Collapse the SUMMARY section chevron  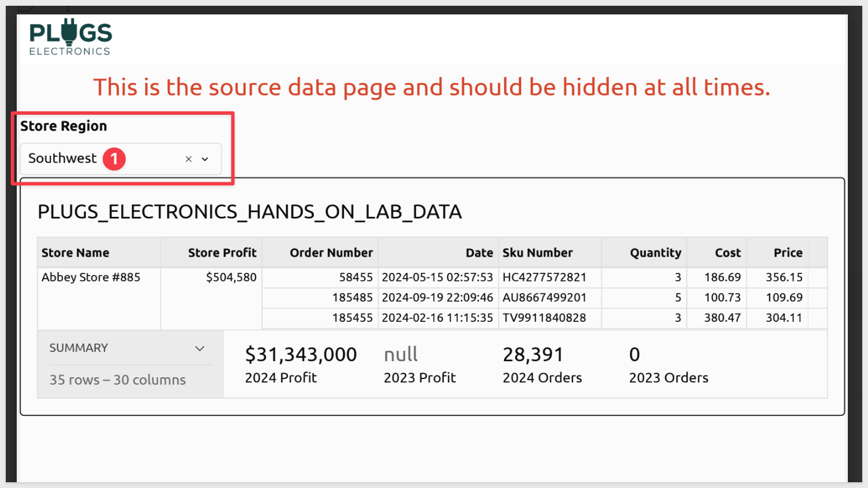[x=200, y=348]
